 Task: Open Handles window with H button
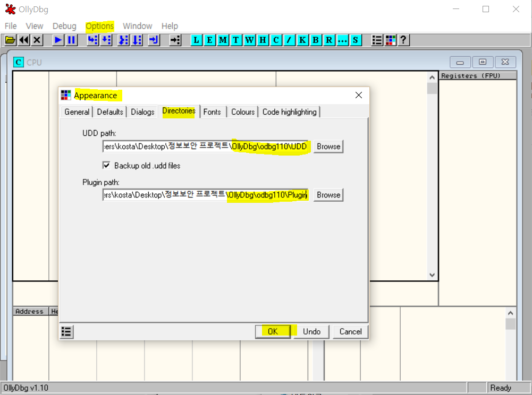[263, 40]
